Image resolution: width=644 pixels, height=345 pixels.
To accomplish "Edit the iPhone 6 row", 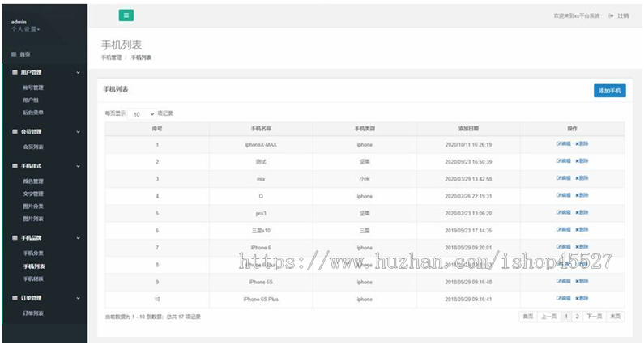I will 564,247.
